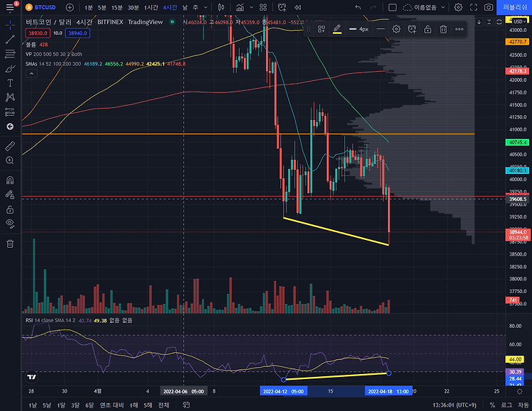Click 2022-04-12 05:00 time axis marker
Image resolution: width=532 pixels, height=411 pixels.
pos(284,391)
